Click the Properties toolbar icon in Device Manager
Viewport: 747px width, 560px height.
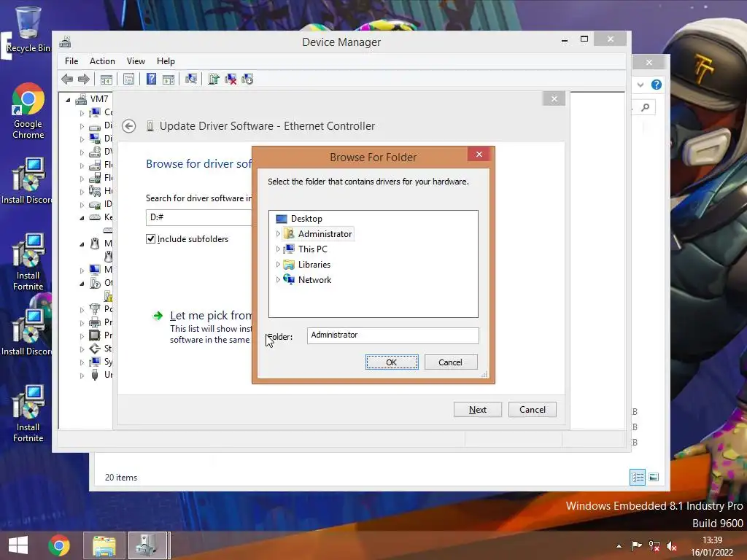coord(128,79)
